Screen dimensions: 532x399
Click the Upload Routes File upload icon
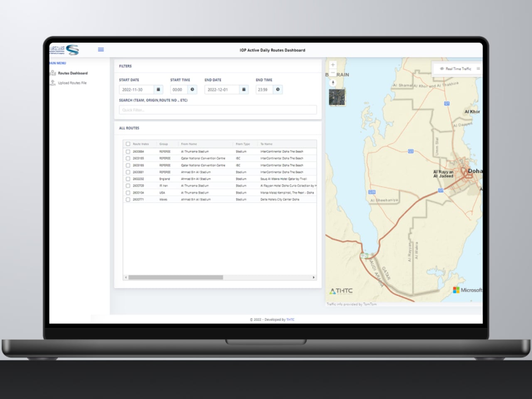[x=53, y=83]
